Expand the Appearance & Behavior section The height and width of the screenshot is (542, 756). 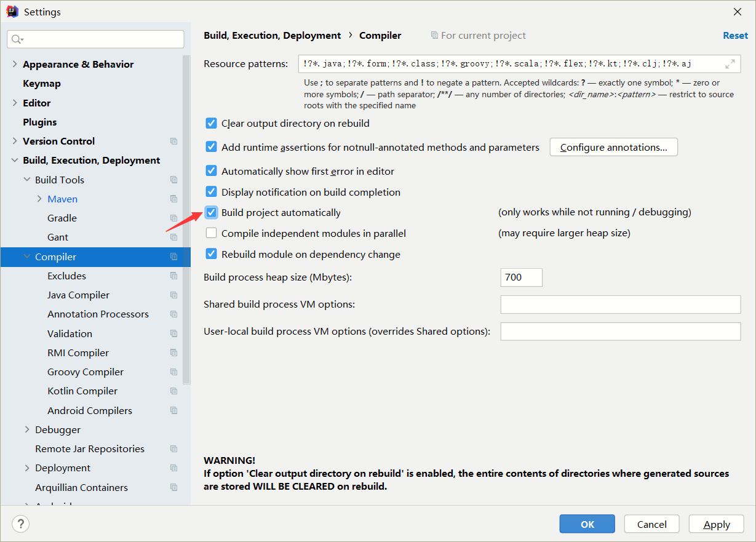coord(15,64)
